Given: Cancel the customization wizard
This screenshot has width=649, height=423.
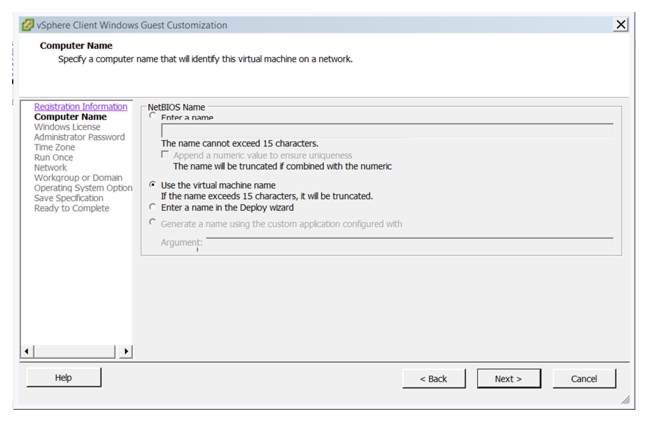Looking at the screenshot, I should [584, 379].
